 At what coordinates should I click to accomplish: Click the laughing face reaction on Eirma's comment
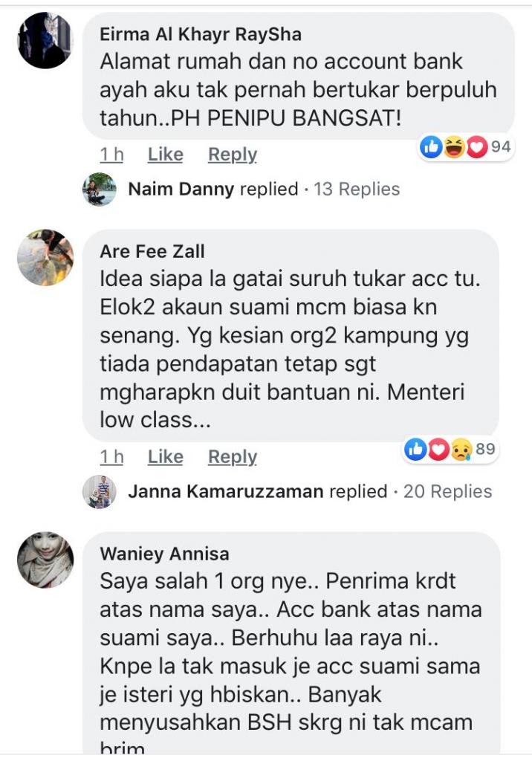454,146
